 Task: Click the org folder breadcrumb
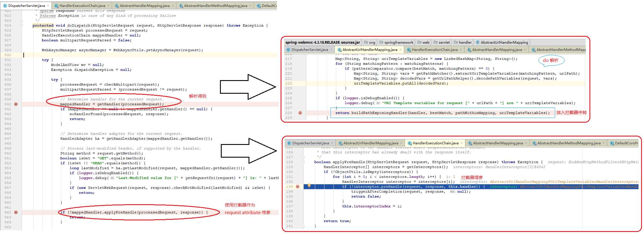370,43
